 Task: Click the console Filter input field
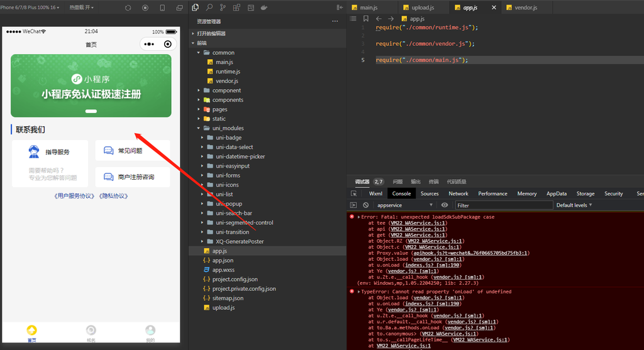[504, 205]
